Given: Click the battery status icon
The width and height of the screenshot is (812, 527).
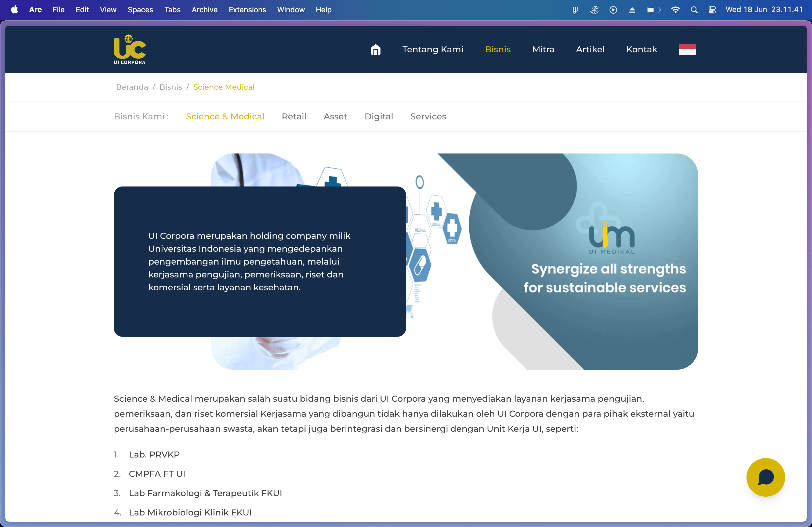Looking at the screenshot, I should coord(653,10).
